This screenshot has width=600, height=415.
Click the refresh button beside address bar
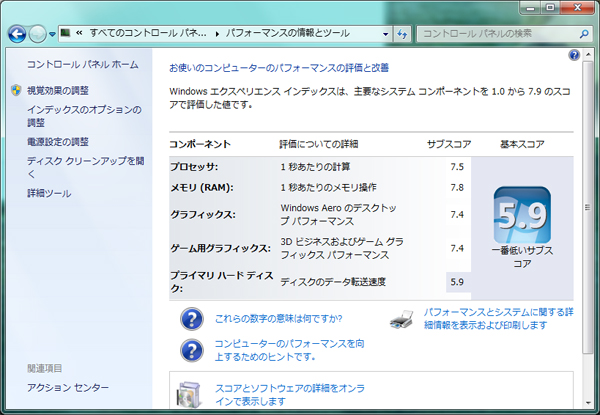coord(402,34)
